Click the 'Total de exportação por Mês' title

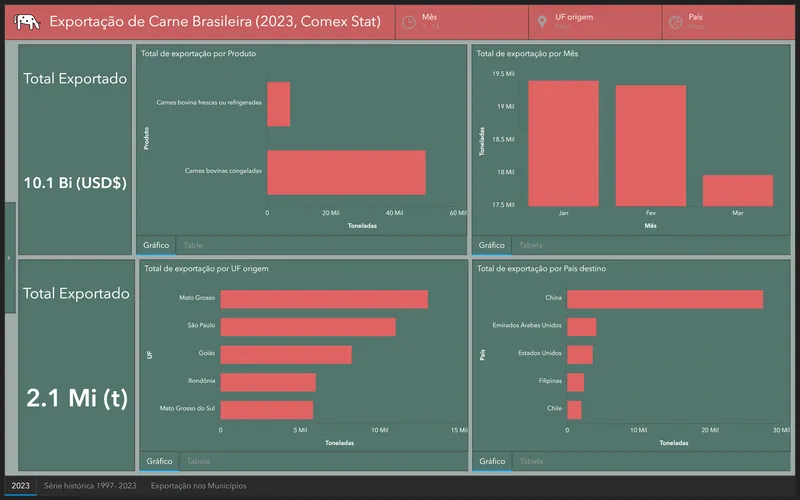pyautogui.click(x=527, y=54)
